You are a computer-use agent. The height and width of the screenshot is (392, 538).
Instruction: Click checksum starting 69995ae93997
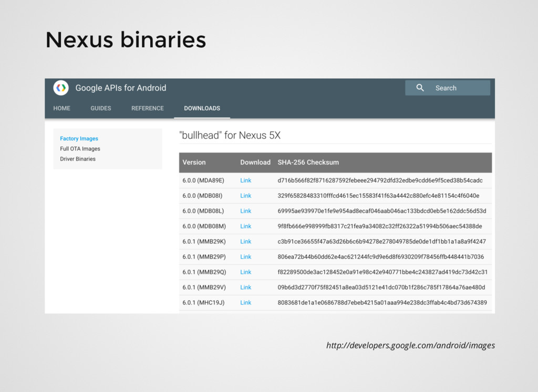click(x=382, y=211)
